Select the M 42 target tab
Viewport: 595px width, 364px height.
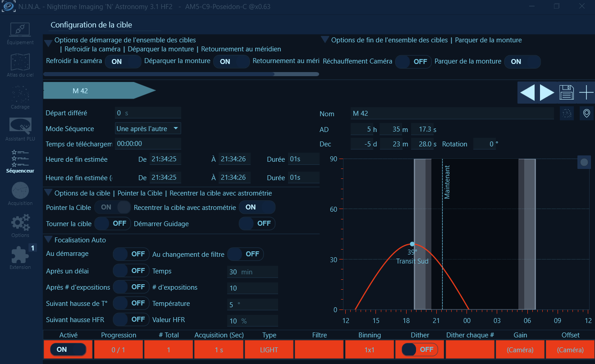point(99,91)
